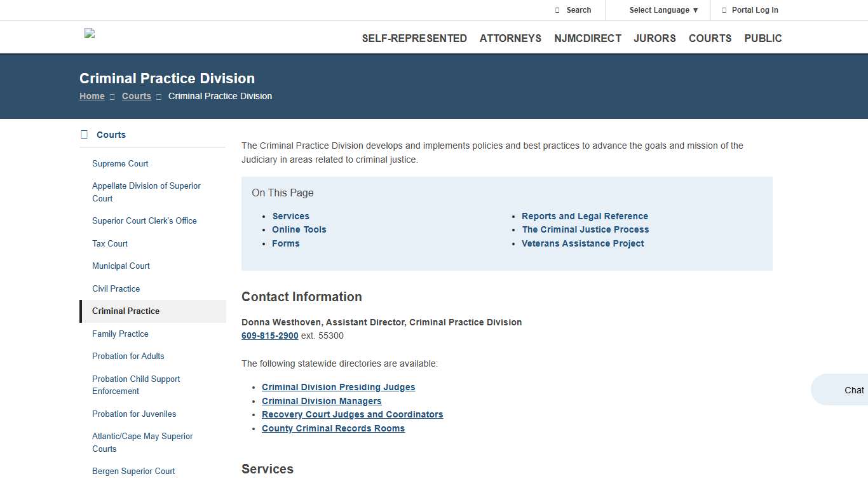
Task: Select Supreme Court in the sidebar
Action: tap(120, 163)
